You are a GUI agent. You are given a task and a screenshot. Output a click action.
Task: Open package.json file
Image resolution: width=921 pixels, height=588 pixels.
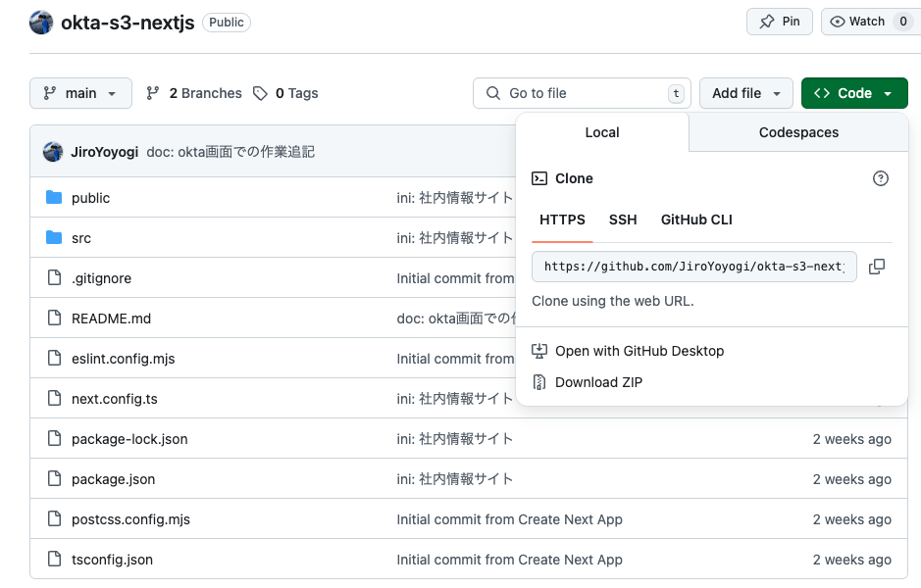[x=114, y=479]
